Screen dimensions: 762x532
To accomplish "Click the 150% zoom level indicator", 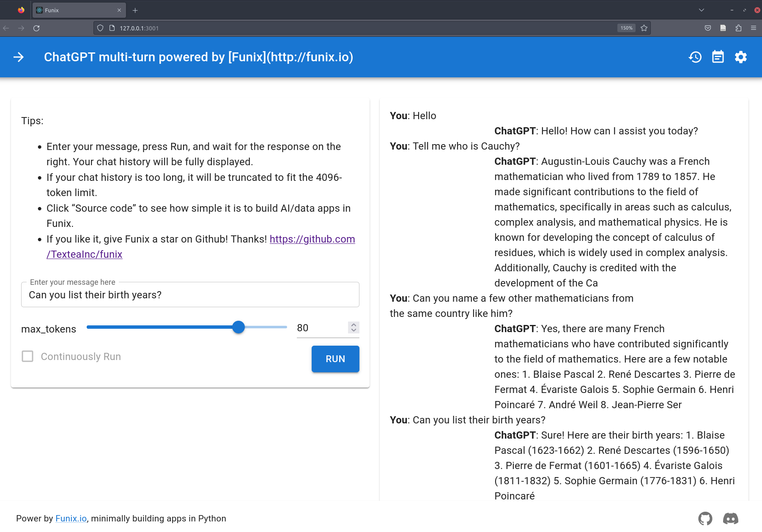I will [x=626, y=28].
